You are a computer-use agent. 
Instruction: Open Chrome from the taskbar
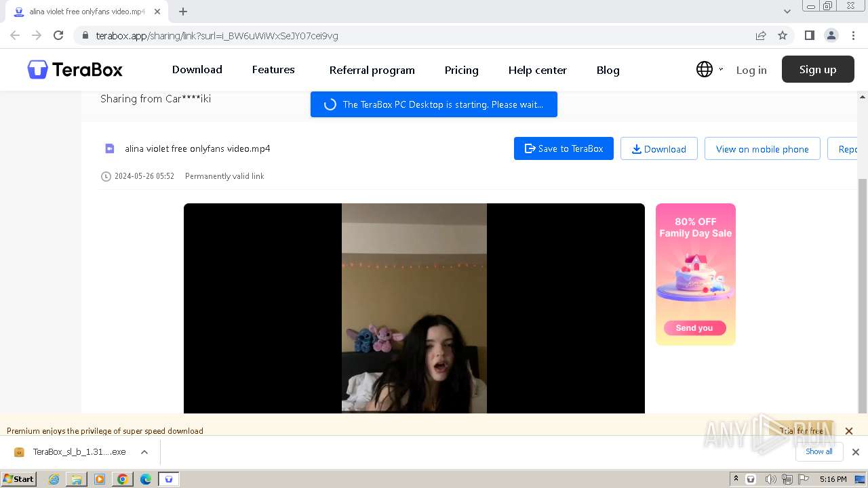(x=123, y=479)
